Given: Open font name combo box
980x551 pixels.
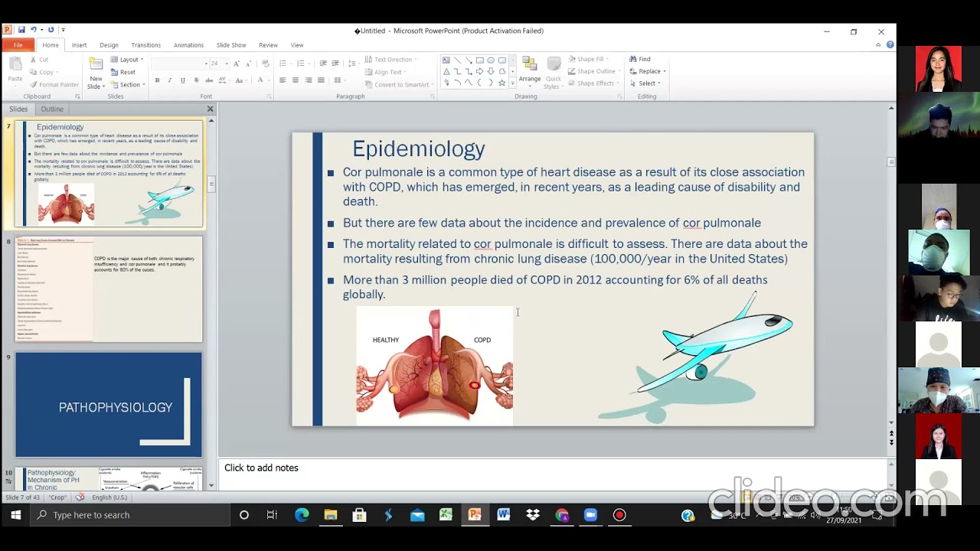Looking at the screenshot, I should (180, 64).
